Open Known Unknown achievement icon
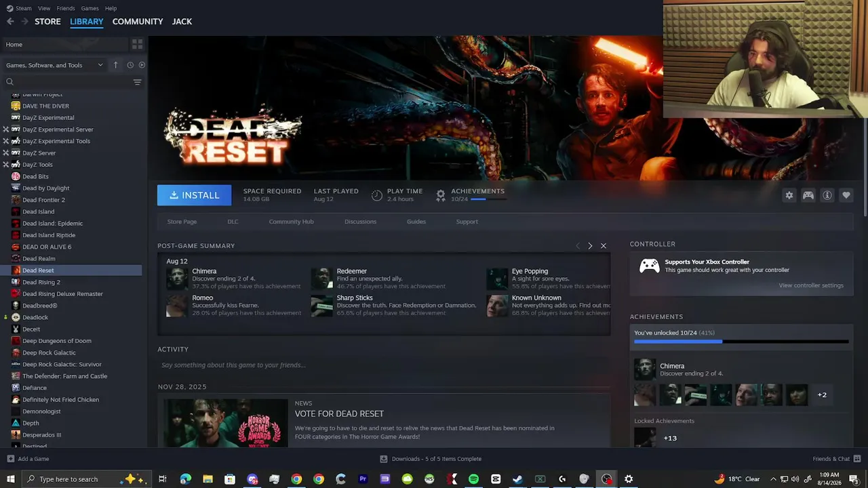Viewport: 868px width, 488px height. point(497,305)
